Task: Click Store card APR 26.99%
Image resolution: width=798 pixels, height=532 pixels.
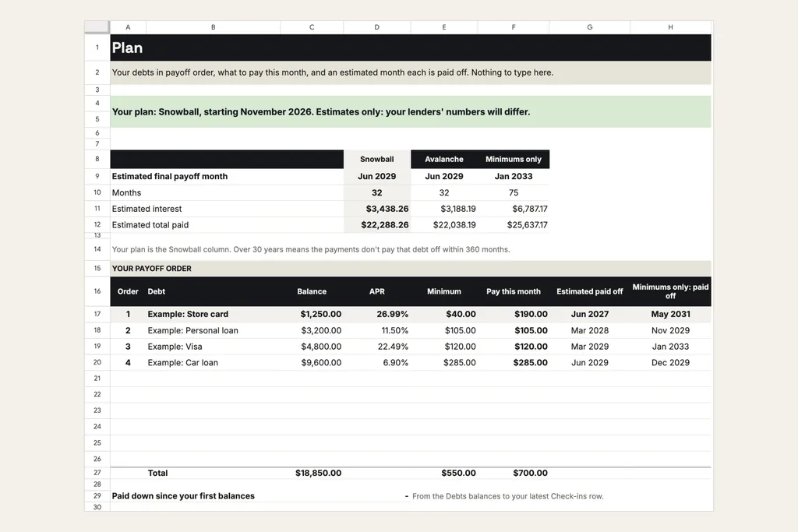Action: pyautogui.click(x=393, y=315)
